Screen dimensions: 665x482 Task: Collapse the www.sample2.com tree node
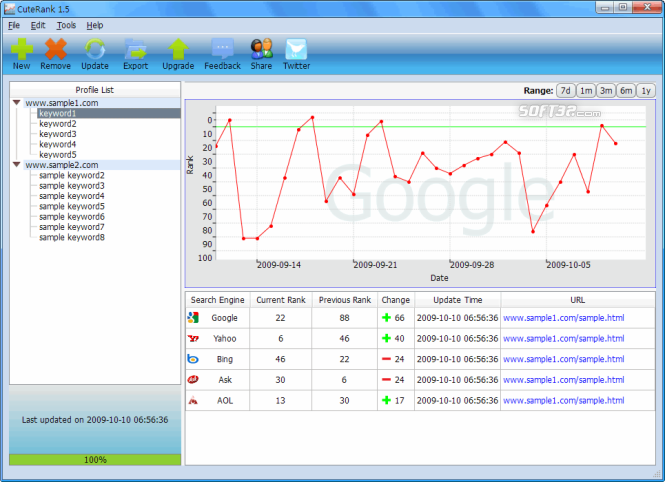tap(17, 164)
